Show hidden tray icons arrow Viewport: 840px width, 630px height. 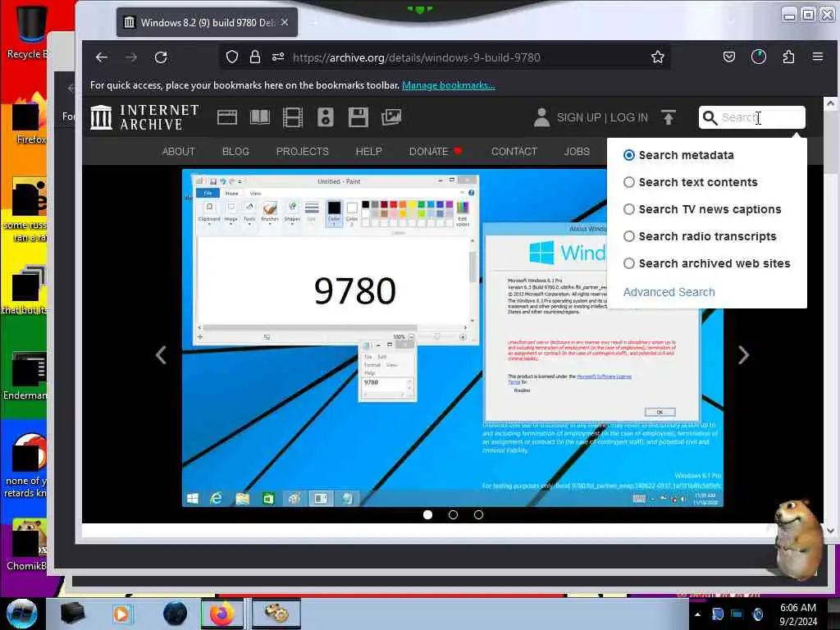(697, 614)
